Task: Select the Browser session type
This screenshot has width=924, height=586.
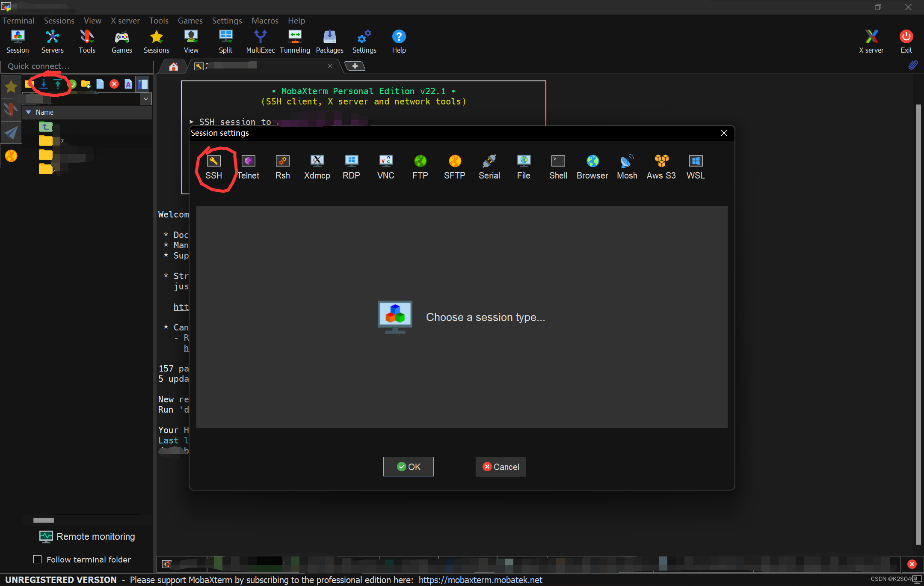Action: (592, 167)
